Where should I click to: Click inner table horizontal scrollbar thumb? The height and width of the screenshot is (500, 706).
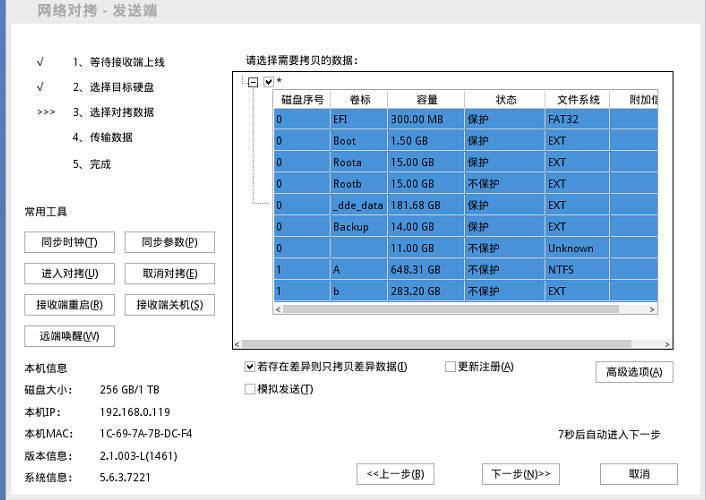(451, 309)
